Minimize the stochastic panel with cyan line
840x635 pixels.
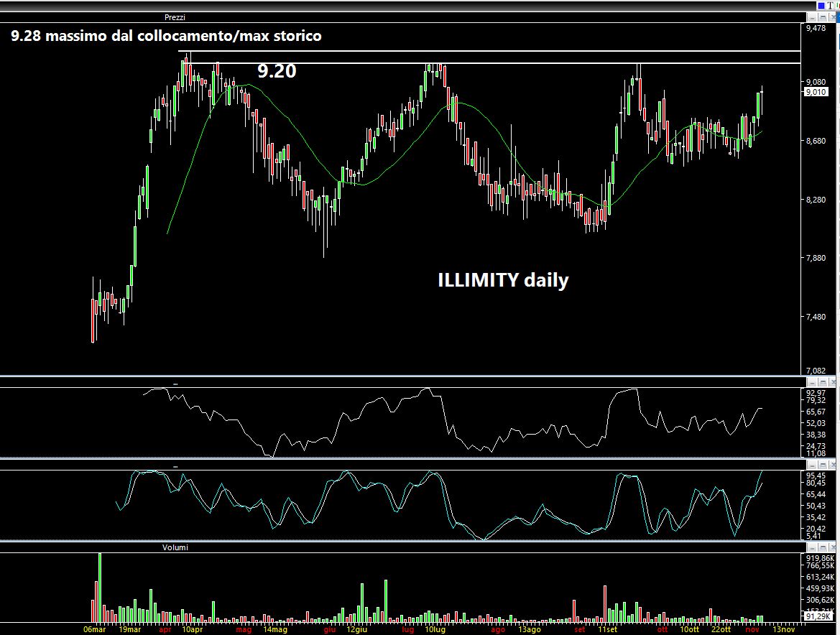tap(813, 465)
